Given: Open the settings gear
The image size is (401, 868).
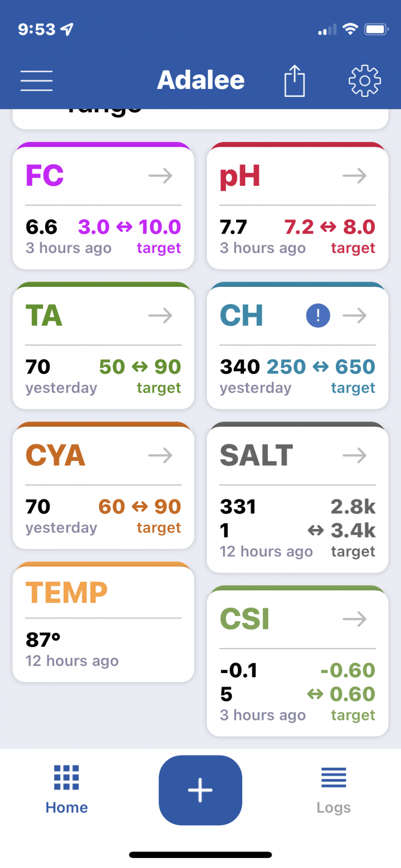Looking at the screenshot, I should 365,81.
